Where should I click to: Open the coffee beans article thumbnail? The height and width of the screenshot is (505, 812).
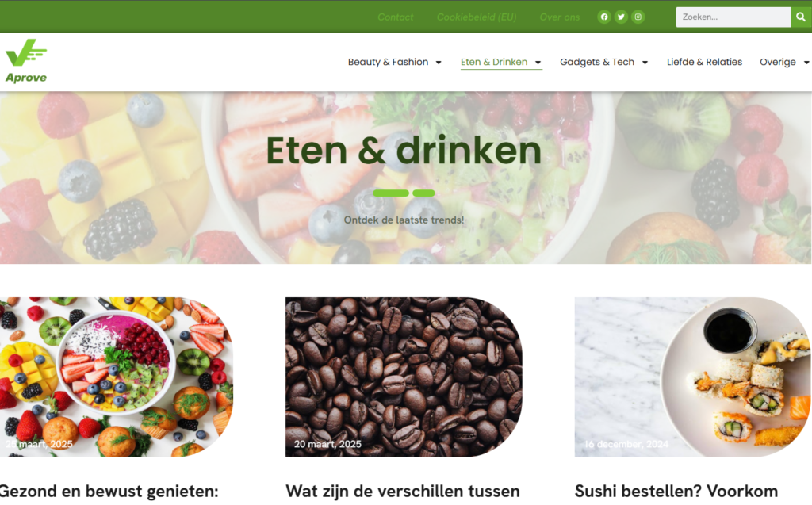coord(404,377)
